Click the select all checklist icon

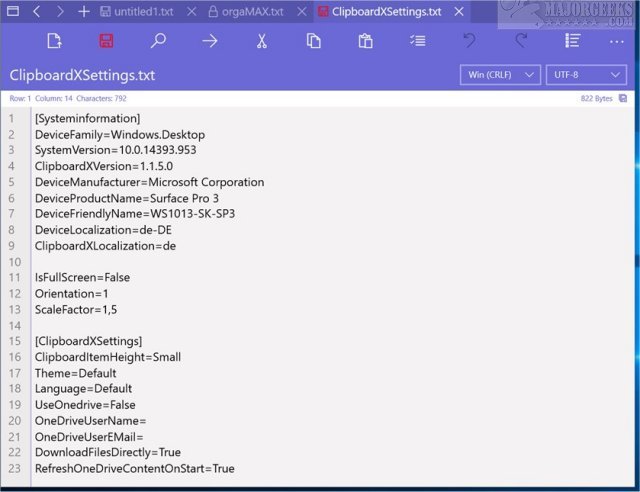tap(418, 41)
